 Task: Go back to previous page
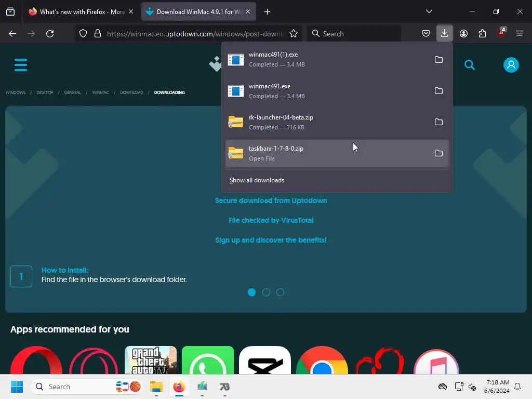pos(12,34)
